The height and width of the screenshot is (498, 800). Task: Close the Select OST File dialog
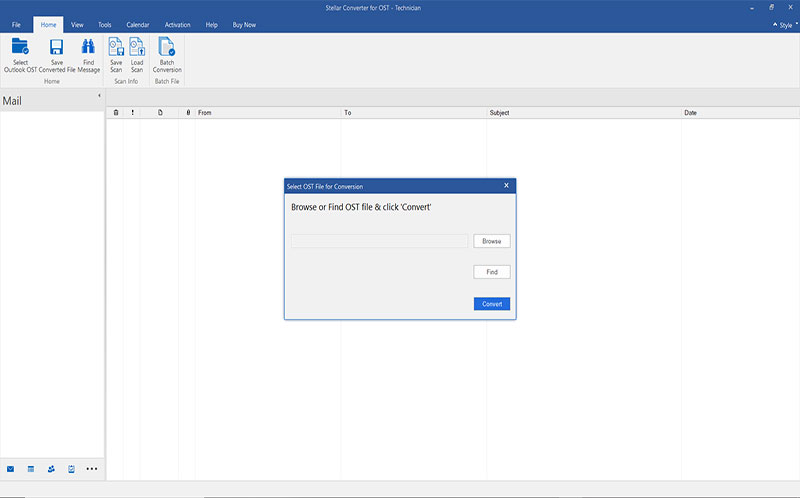(x=506, y=186)
